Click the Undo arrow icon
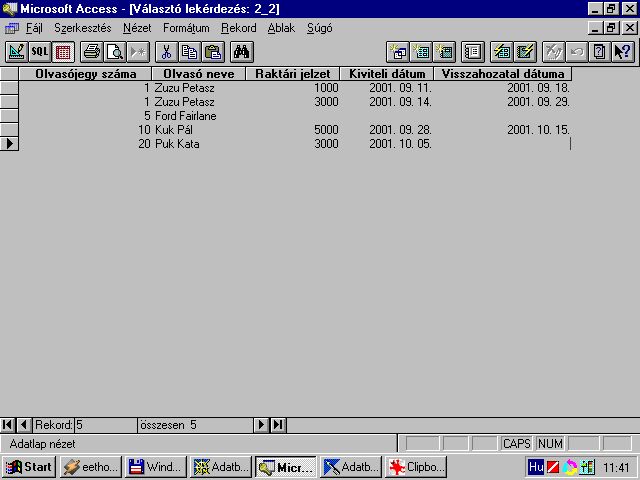This screenshot has height=480, width=640. (x=577, y=52)
